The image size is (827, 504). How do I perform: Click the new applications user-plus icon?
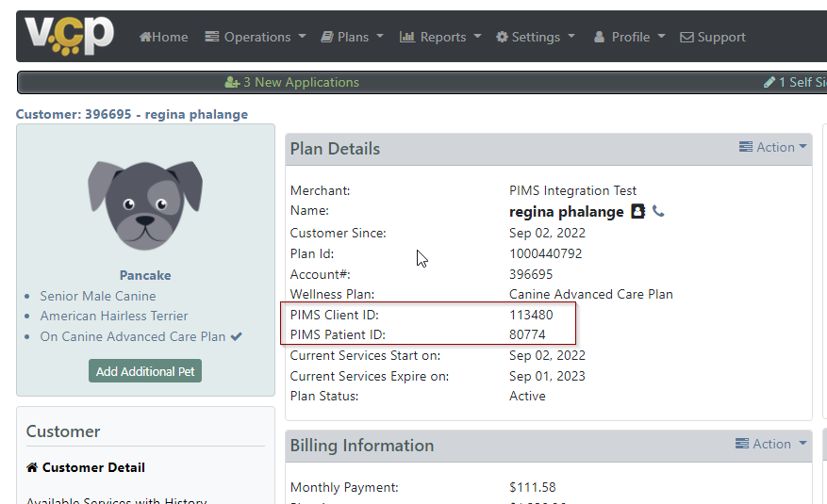pos(232,82)
